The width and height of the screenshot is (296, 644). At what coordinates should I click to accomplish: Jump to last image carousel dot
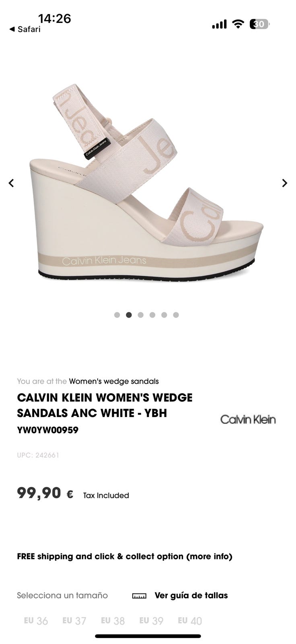point(176,315)
